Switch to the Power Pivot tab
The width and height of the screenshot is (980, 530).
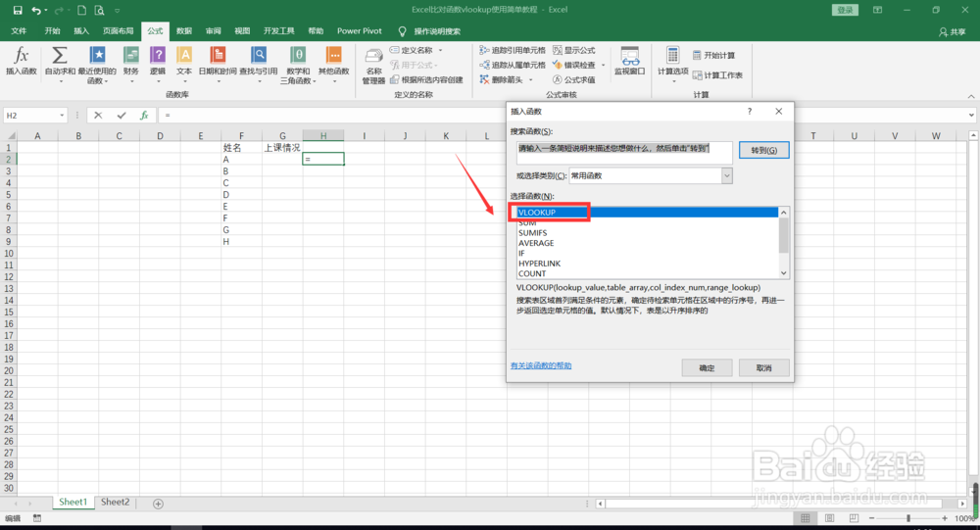pyautogui.click(x=360, y=31)
